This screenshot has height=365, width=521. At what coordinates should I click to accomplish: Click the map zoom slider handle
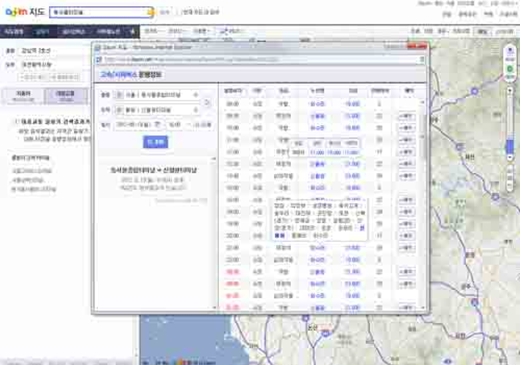510,146
